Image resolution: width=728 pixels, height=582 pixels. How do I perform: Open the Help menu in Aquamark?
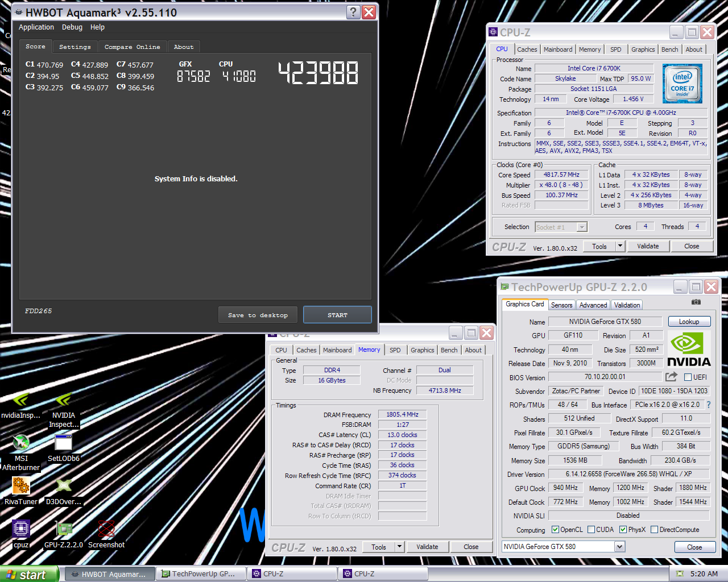pos(97,27)
